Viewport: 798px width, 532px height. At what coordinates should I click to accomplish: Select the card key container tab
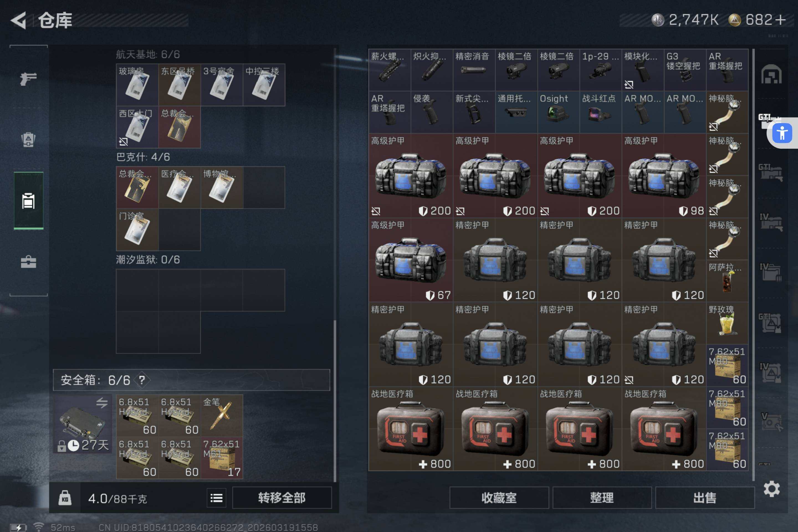point(28,201)
